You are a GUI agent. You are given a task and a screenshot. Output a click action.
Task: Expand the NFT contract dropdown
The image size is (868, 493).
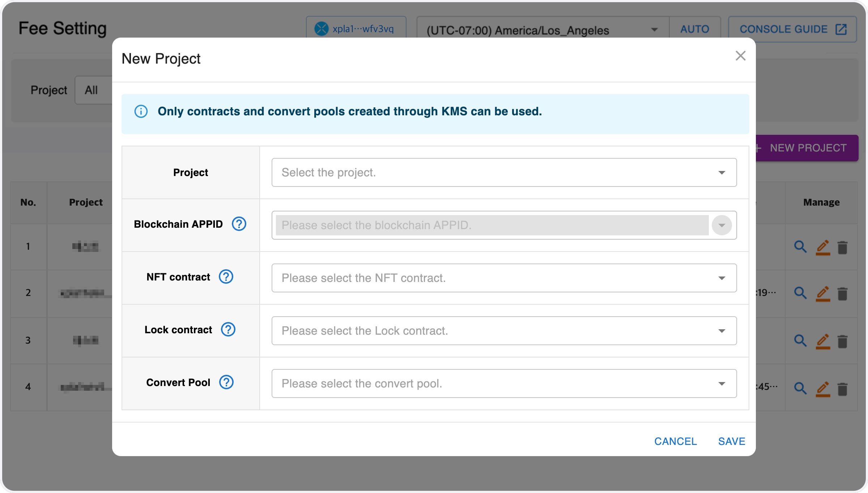point(504,278)
